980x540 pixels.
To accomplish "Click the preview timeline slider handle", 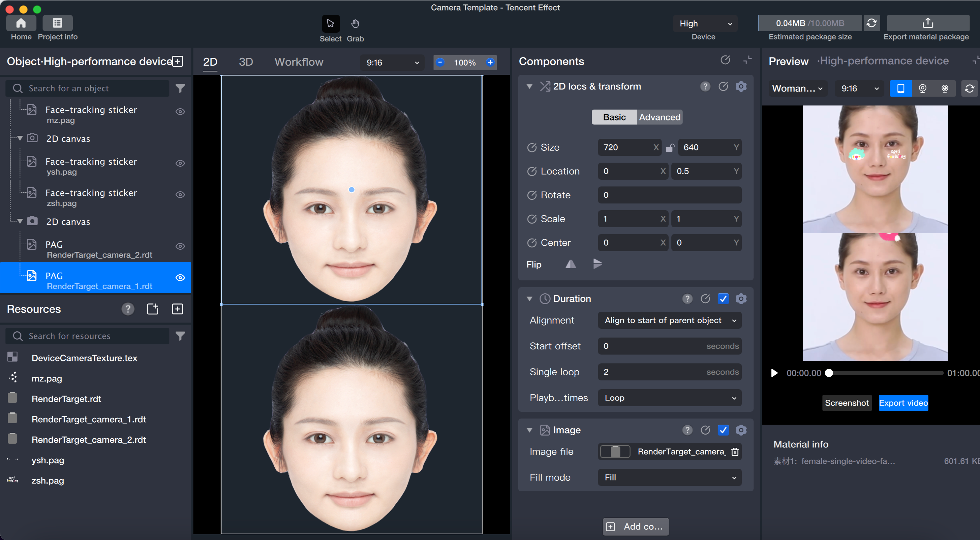I will pos(829,373).
